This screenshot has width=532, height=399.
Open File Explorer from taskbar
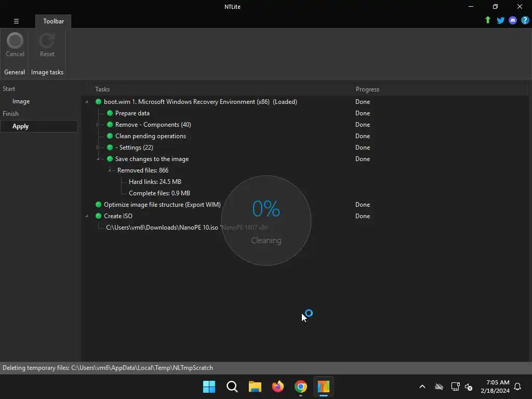click(255, 387)
